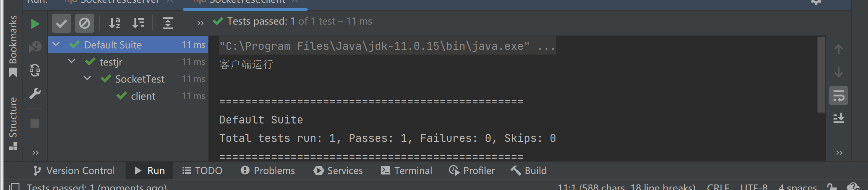
Task: Open the Version Control tool window
Action: point(74,171)
